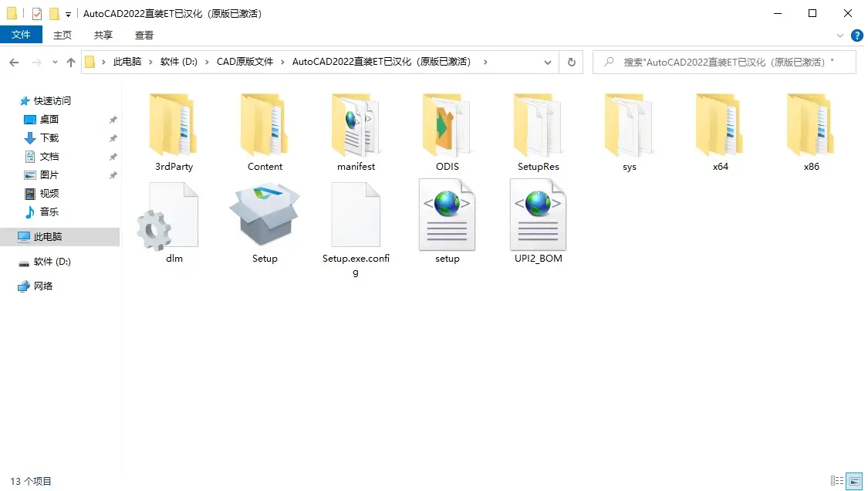Screen dimensions: 868x491
Task: Open 下载 in the navigation pane
Action: (49, 138)
